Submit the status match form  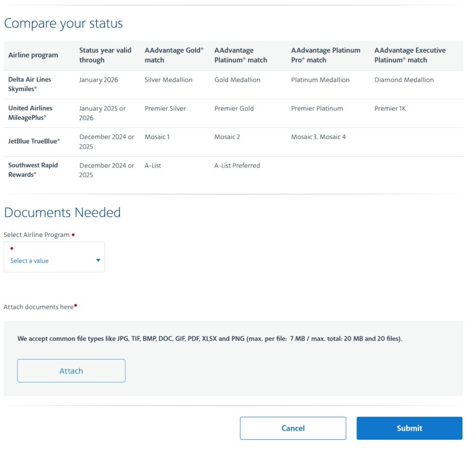[x=409, y=428]
